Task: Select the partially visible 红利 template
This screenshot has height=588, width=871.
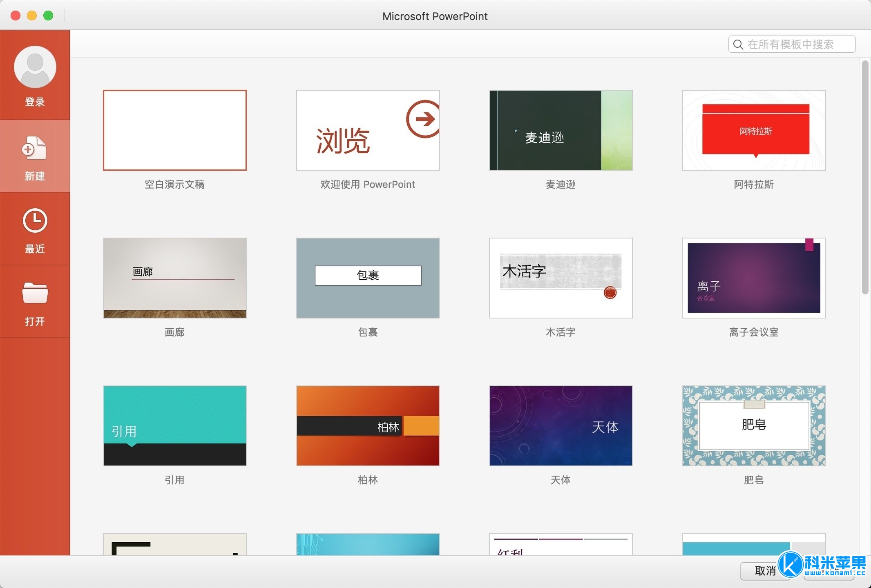Action: pos(561,544)
